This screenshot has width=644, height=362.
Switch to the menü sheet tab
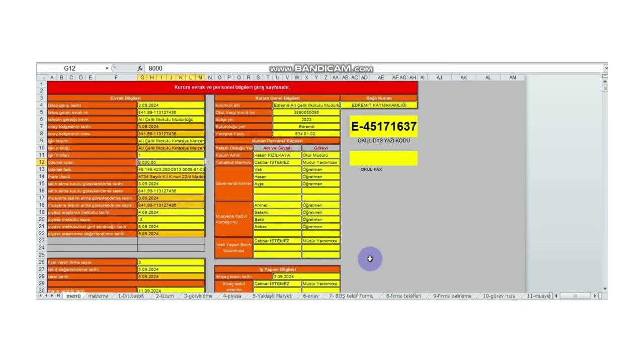pyautogui.click(x=73, y=296)
